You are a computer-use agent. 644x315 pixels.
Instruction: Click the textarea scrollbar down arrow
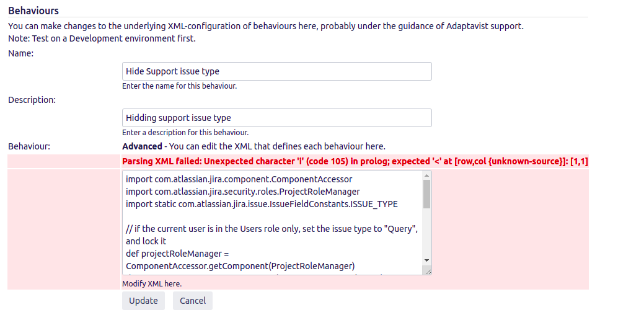(x=426, y=260)
